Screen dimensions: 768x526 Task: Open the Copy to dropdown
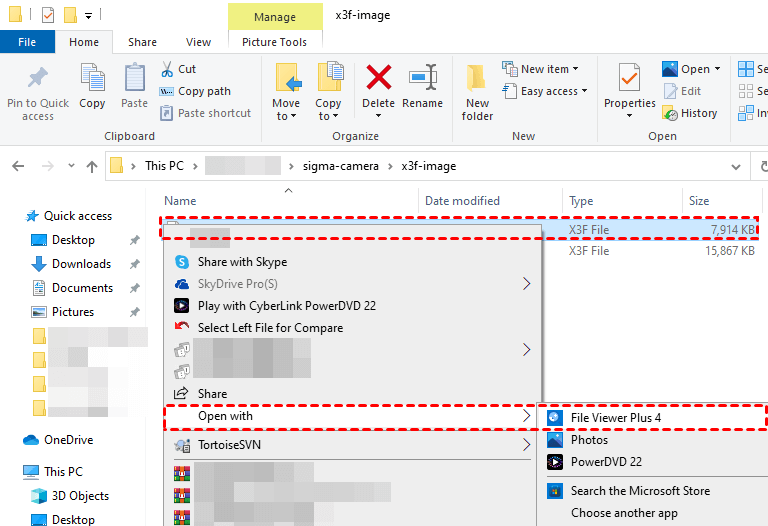point(328,110)
